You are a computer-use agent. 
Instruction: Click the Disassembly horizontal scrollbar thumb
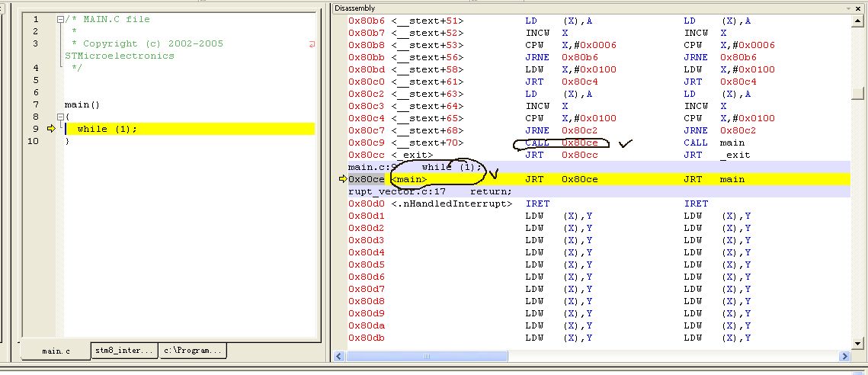click(x=426, y=356)
